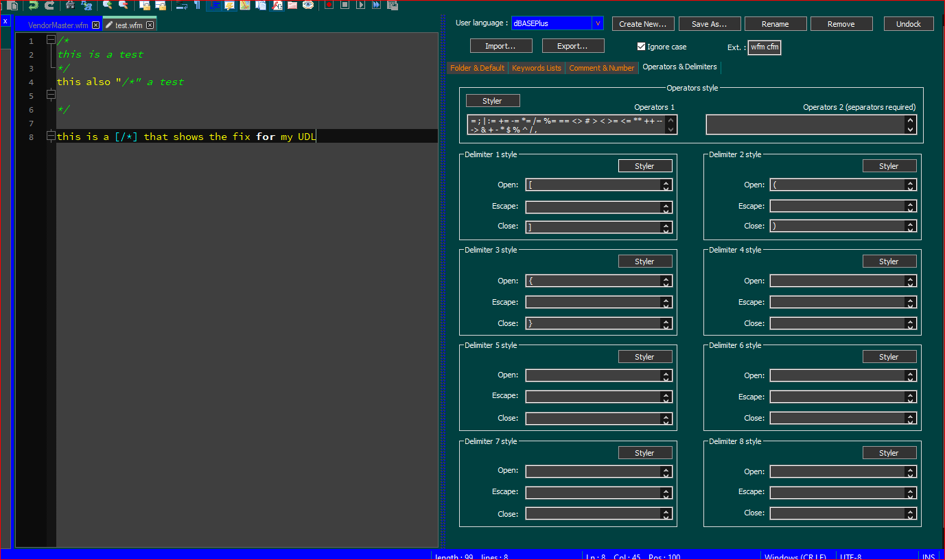Click the Delimiter 1 Open field spinner
Viewport: 945px width, 560px height.
coord(666,185)
